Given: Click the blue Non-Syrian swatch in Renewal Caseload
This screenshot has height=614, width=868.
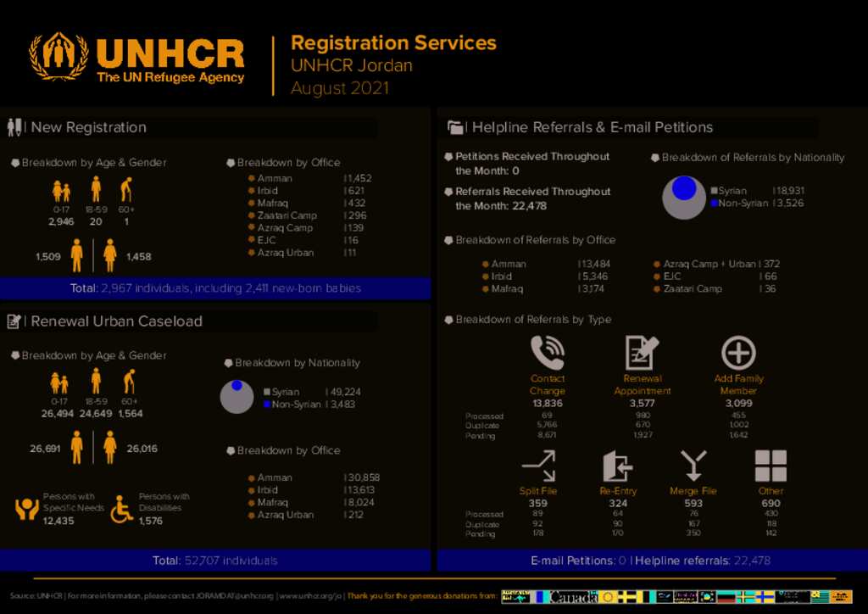Looking at the screenshot, I should coord(267,405).
